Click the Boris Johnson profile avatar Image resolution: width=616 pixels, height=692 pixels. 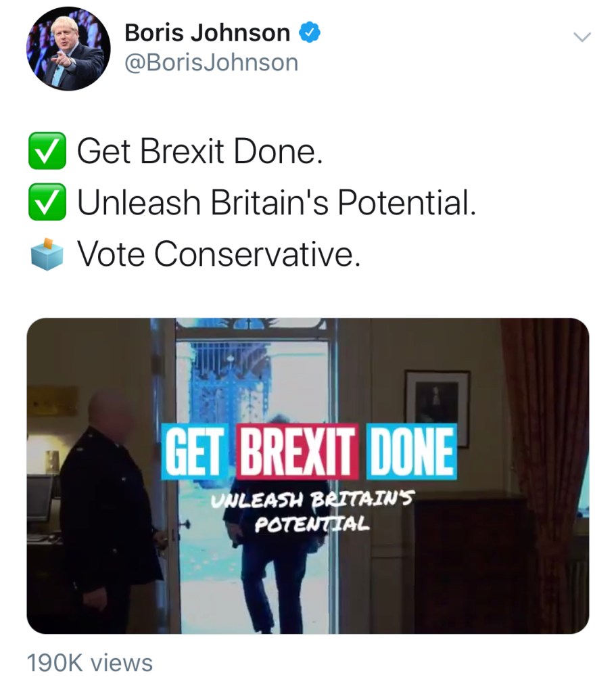click(x=68, y=49)
